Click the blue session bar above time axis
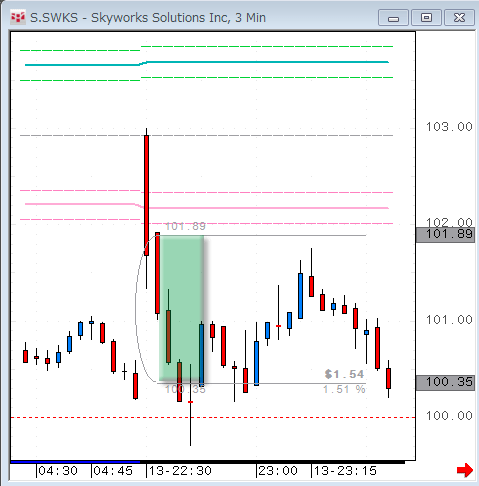Viewport: 479px width, 486px height. [x=75, y=462]
